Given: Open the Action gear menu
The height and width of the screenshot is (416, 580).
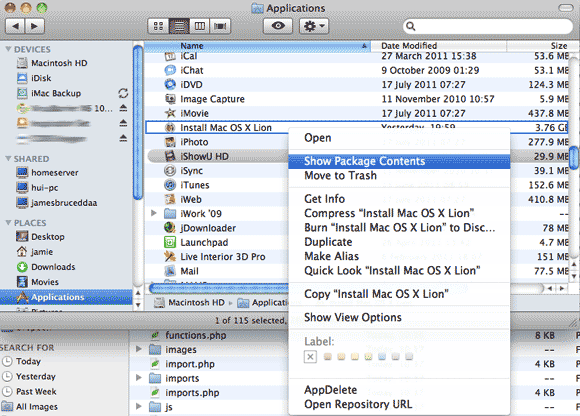Looking at the screenshot, I should pos(314,26).
